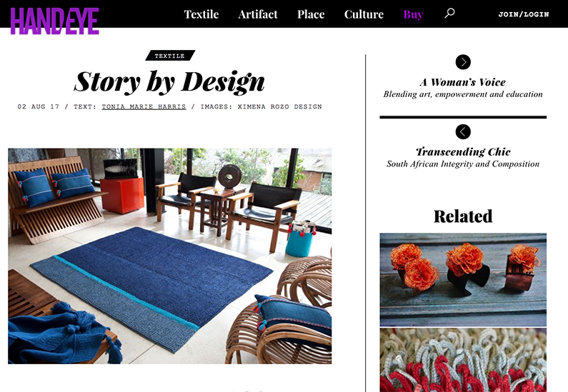The width and height of the screenshot is (568, 392).
Task: Click the previous article arrow icon
Action: [x=463, y=131]
